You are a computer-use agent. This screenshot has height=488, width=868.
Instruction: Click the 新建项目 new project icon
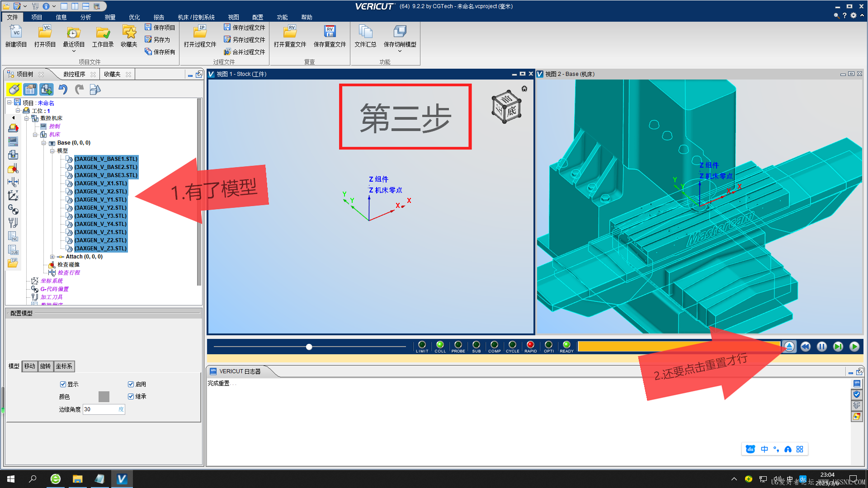pos(16,33)
